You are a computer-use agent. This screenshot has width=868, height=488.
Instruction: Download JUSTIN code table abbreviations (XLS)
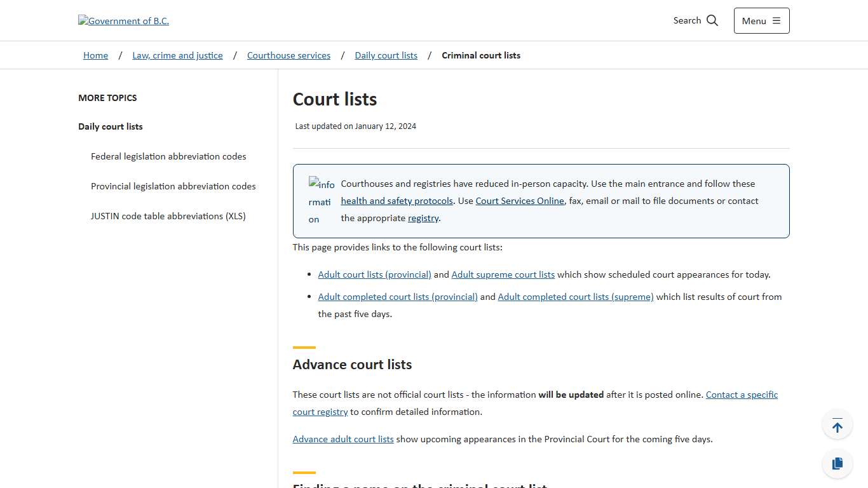click(x=168, y=216)
